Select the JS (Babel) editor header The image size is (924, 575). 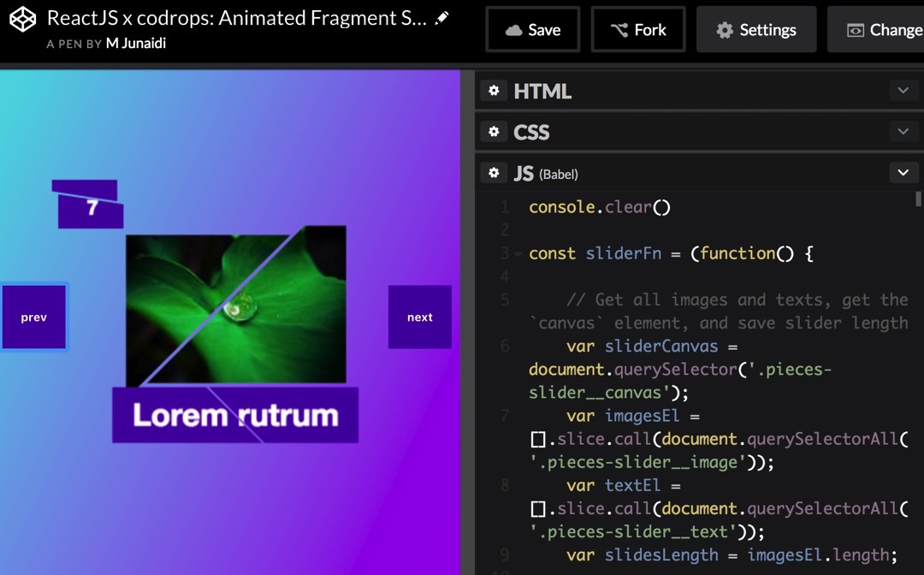(x=546, y=173)
